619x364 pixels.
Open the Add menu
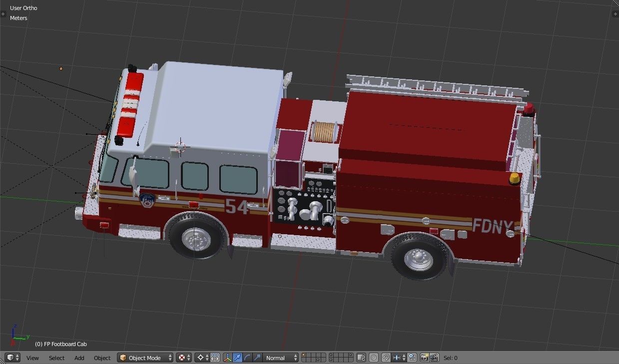click(x=79, y=358)
